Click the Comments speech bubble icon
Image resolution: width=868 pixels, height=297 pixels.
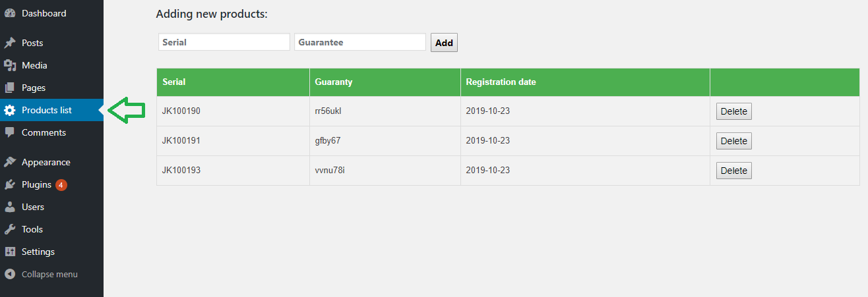10,132
